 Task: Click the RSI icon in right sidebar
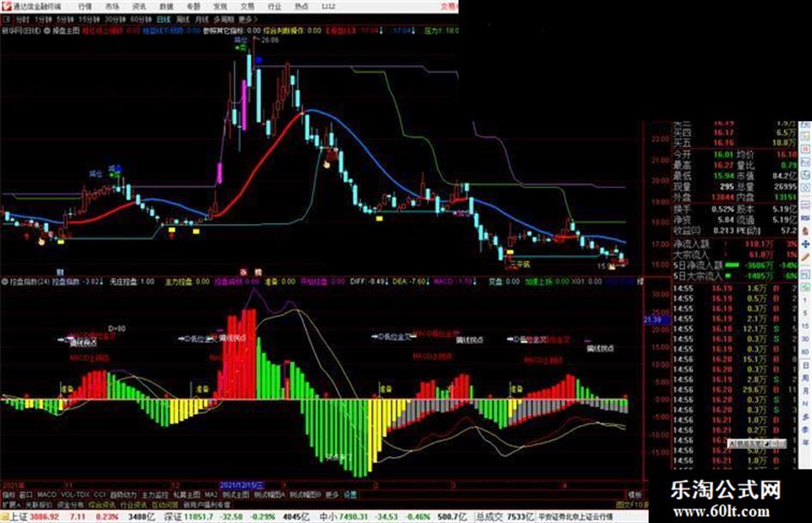[806, 218]
